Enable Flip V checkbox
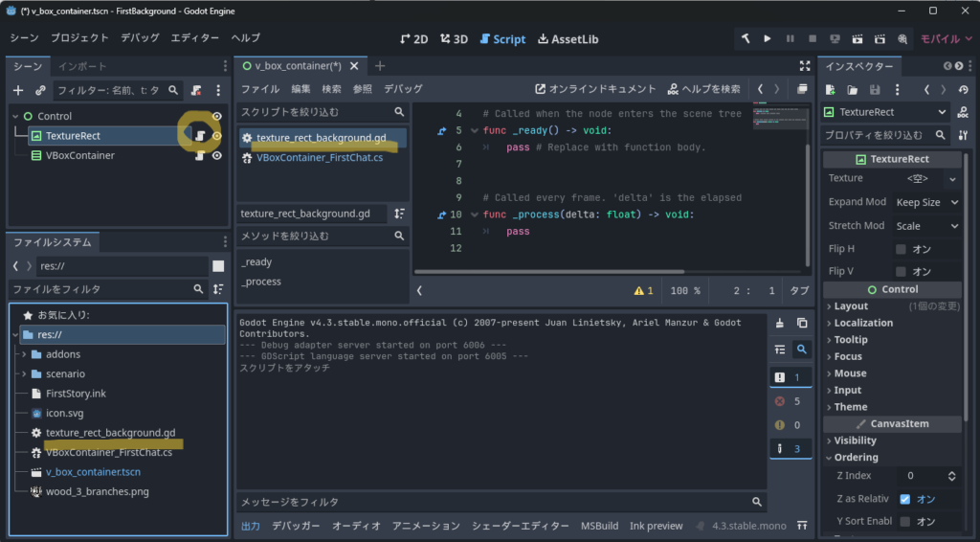 pyautogui.click(x=901, y=271)
